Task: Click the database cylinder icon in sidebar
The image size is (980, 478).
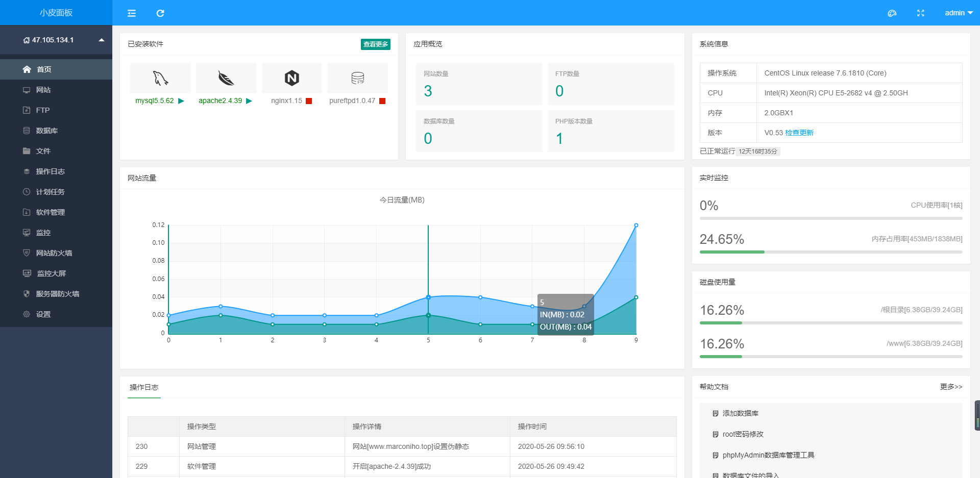Action: [27, 131]
